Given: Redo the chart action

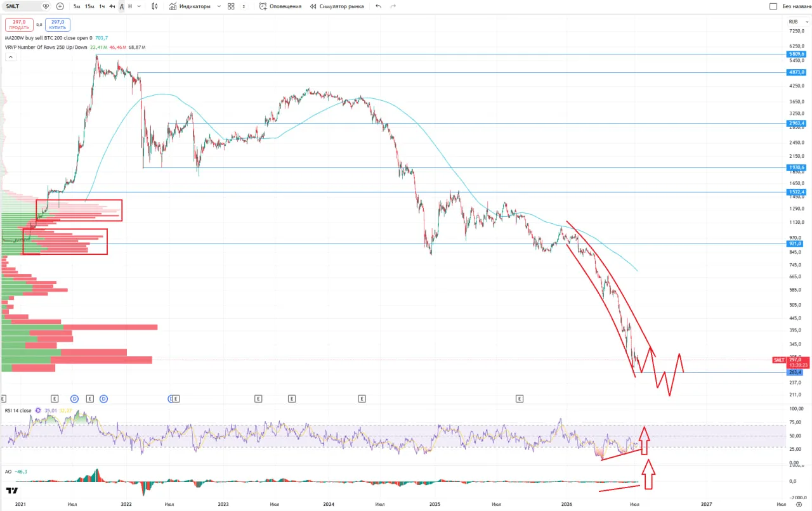Looking at the screenshot, I should click(x=393, y=6).
